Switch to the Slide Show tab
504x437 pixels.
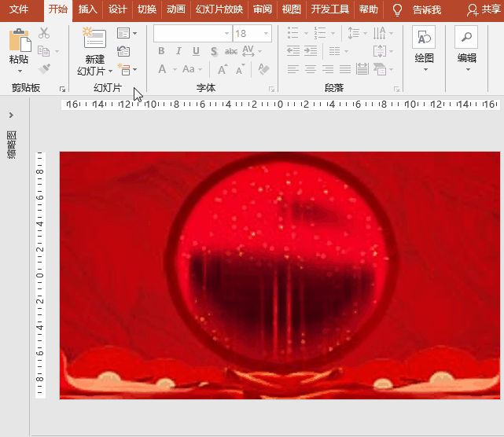[x=219, y=9]
